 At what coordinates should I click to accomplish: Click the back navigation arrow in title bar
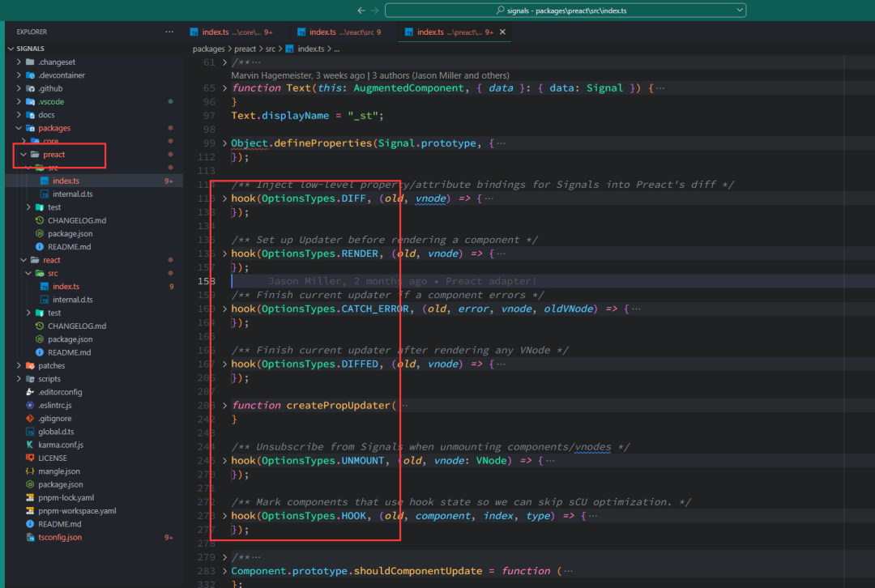click(x=361, y=11)
